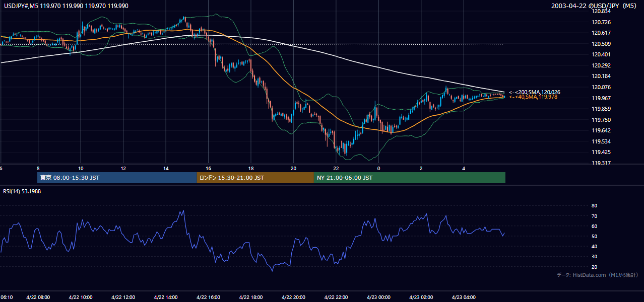Click the 4/22 12:00 time axis label
644x302 pixels.
[x=123, y=297]
